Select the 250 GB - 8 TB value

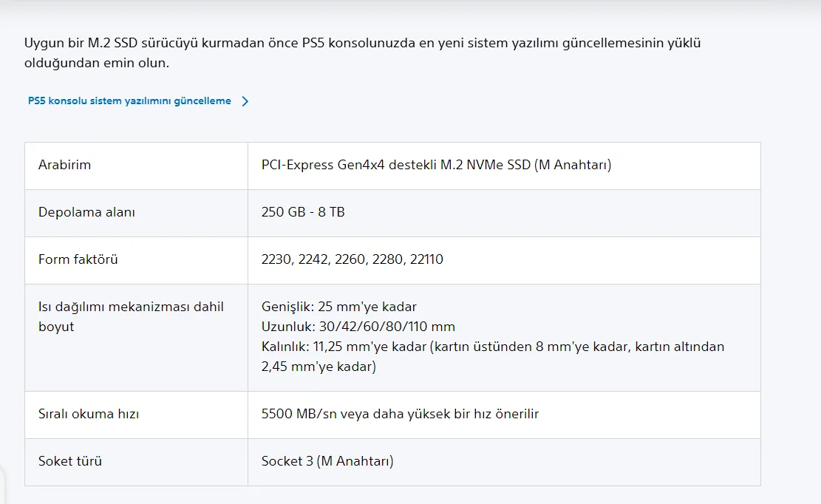303,212
